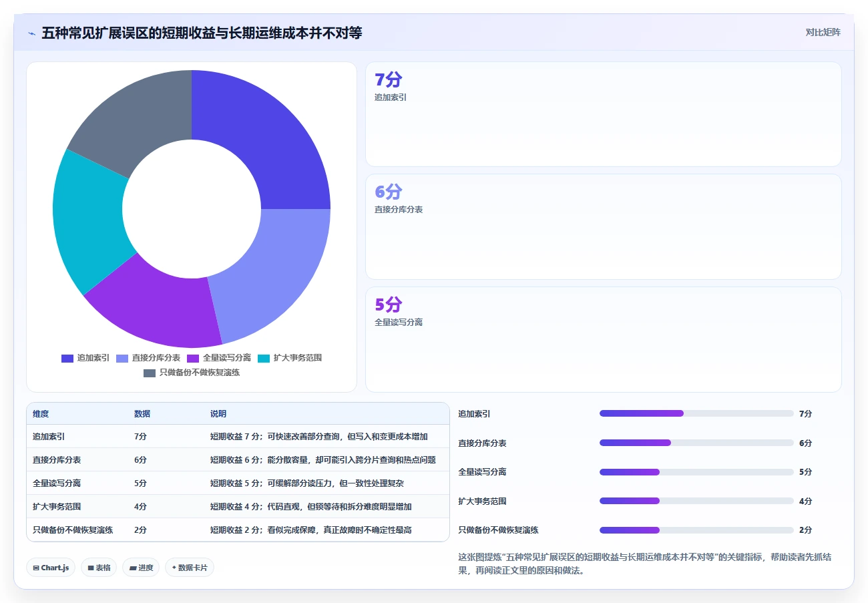The width and height of the screenshot is (868, 603).
Task: Click the lightning icon beside the title
Action: [32, 33]
